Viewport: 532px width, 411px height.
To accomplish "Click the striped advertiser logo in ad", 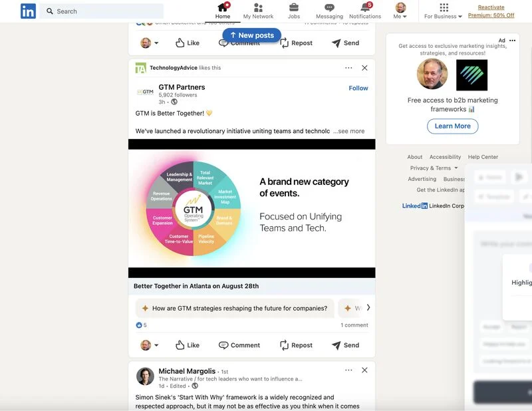I will click(x=471, y=75).
